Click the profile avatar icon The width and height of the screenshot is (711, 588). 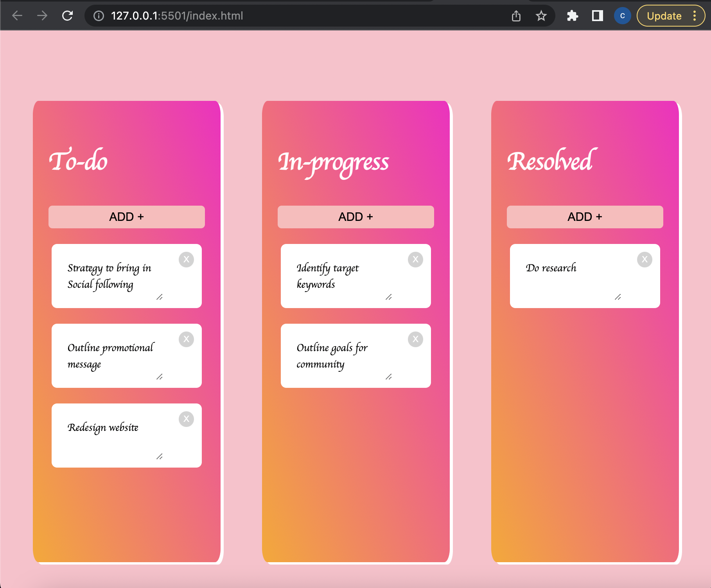pos(623,16)
